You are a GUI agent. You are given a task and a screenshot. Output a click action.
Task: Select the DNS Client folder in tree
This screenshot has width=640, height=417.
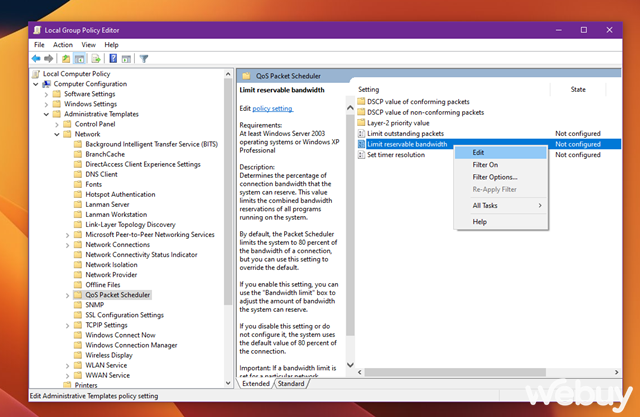pyautogui.click(x=101, y=174)
